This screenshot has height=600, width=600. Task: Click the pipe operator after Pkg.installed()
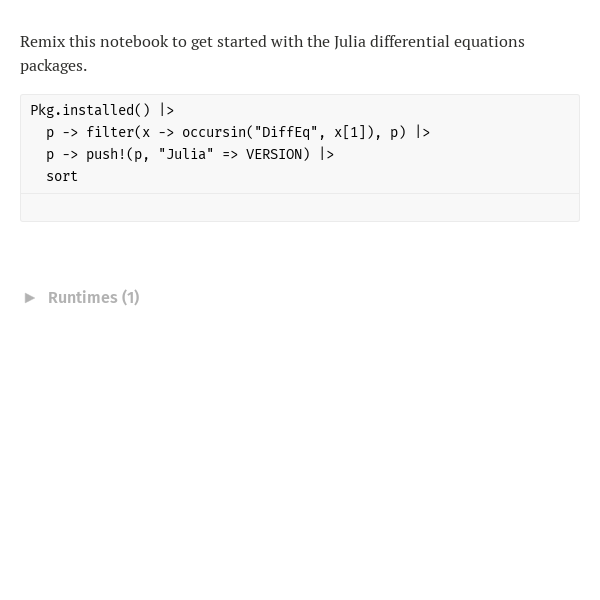click(x=167, y=110)
